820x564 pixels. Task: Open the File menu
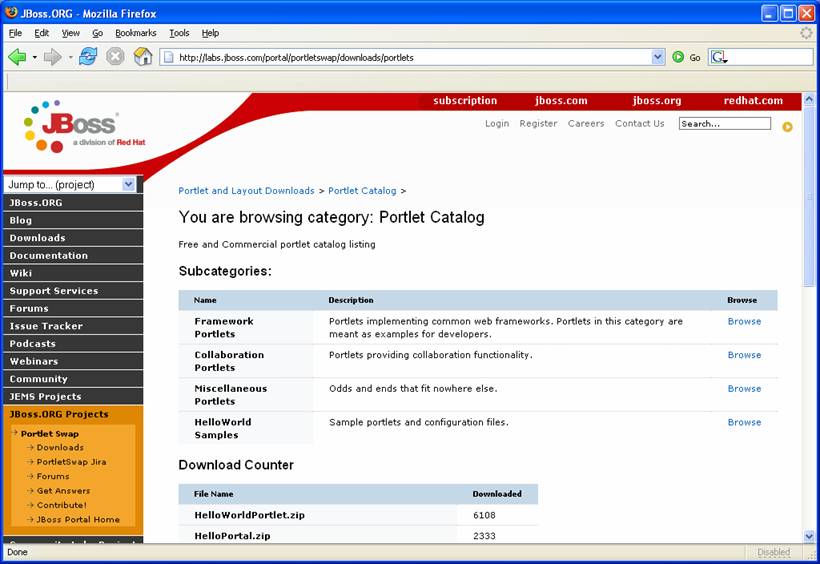point(15,33)
